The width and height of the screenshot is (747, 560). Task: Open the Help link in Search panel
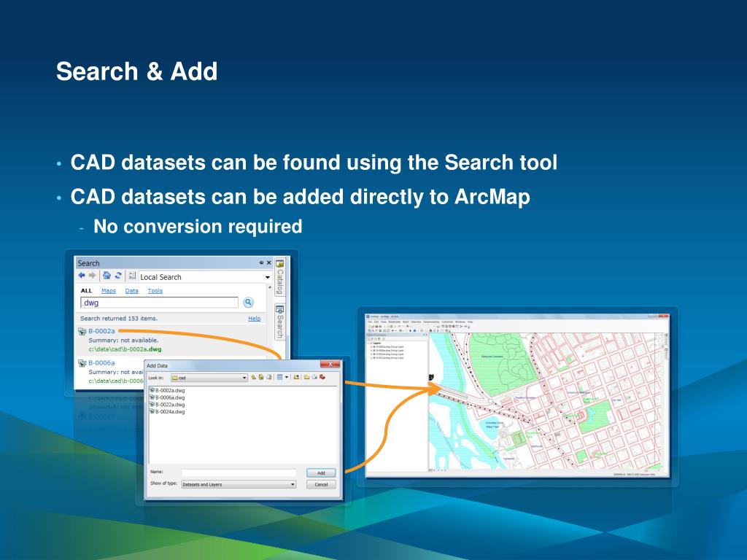tap(255, 318)
